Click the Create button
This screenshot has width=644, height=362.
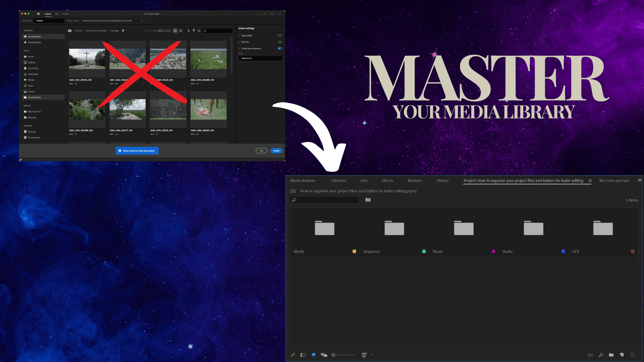click(x=276, y=151)
